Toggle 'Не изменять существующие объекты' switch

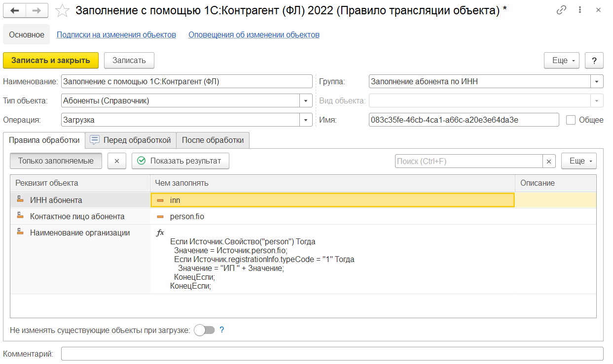(205, 330)
